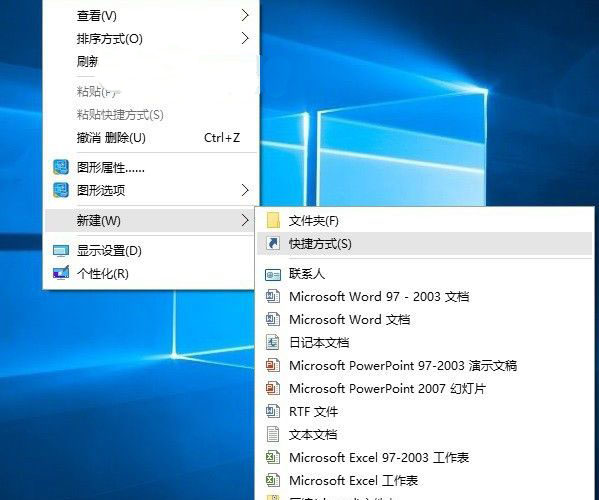
Task: Expand the 查看(V) submenu arrow
Action: click(x=245, y=15)
